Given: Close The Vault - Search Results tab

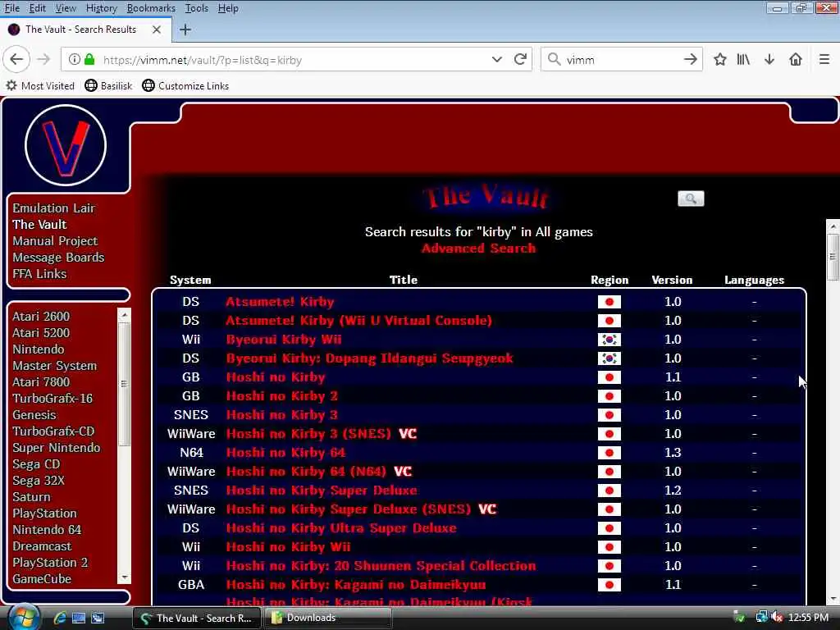Looking at the screenshot, I should coord(157,30).
